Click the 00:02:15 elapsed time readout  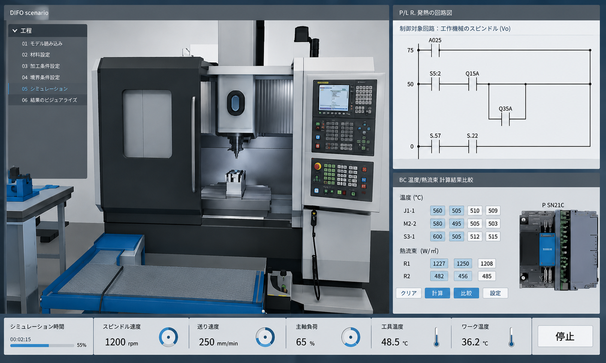pos(20,339)
